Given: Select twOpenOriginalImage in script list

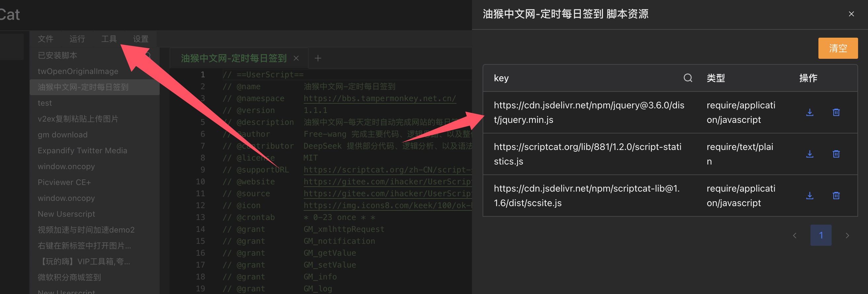Looking at the screenshot, I should [78, 71].
